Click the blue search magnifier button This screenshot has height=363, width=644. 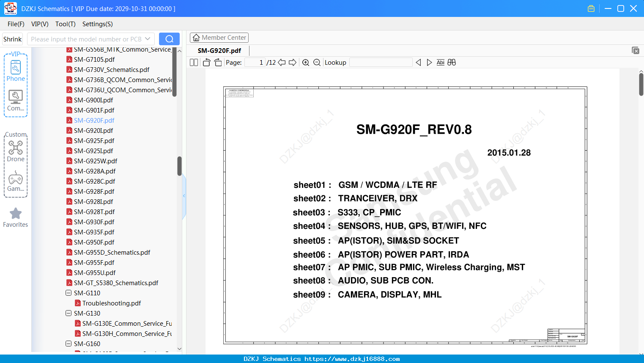pyautogui.click(x=169, y=39)
